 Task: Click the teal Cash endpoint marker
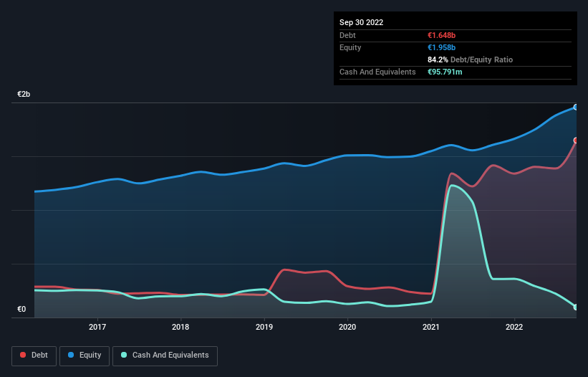(x=576, y=307)
